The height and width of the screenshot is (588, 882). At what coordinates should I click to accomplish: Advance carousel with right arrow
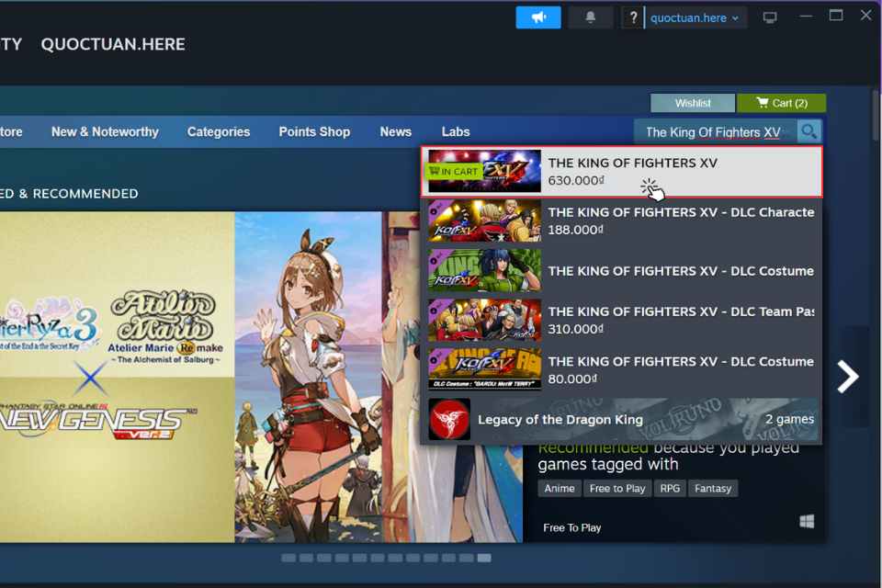[848, 377]
